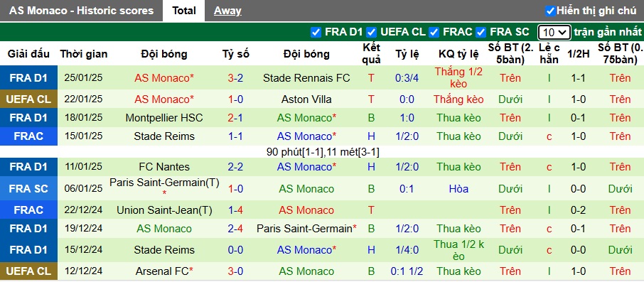Open the 1-4 Union Saint-Jean score
The height and width of the screenshot is (282, 644).
point(236,210)
